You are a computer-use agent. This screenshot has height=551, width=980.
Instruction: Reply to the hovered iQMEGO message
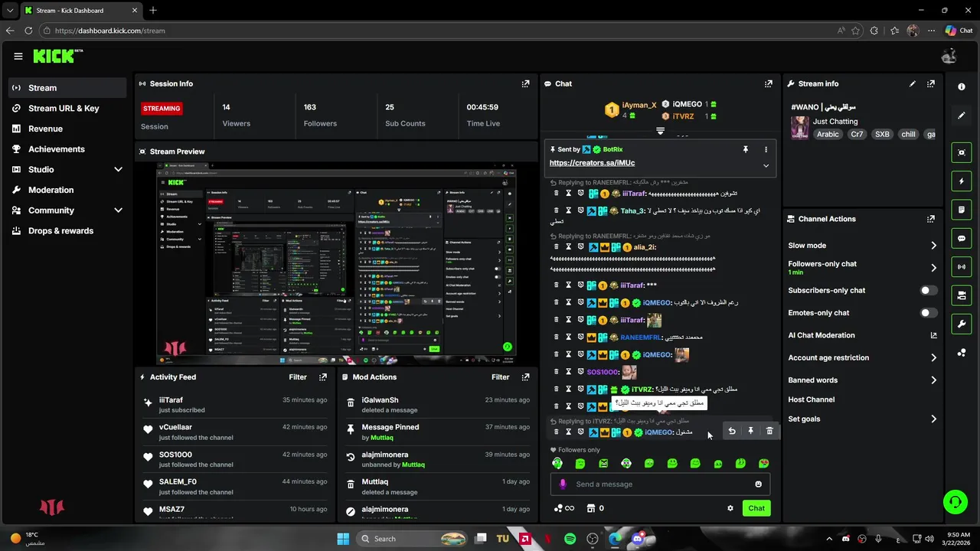click(732, 431)
